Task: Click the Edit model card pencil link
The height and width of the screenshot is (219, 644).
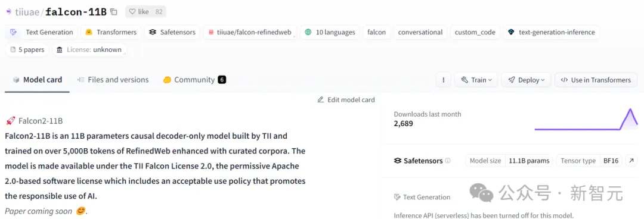Action: [346, 99]
